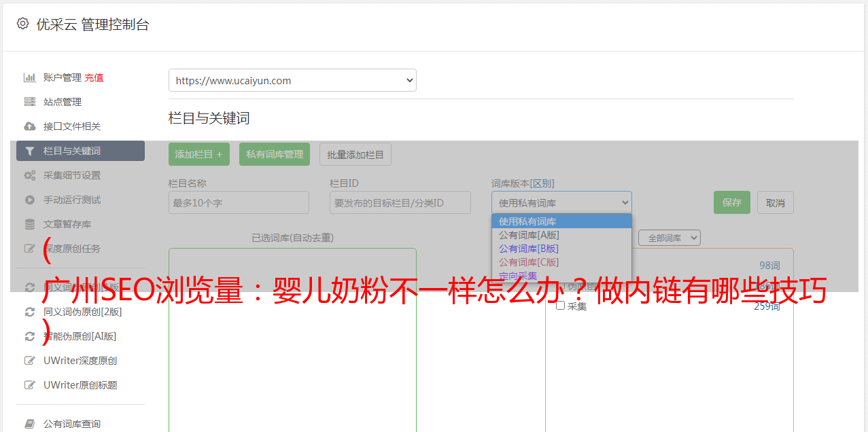Open UWriter深度原创 sidebar entry

tap(80, 361)
